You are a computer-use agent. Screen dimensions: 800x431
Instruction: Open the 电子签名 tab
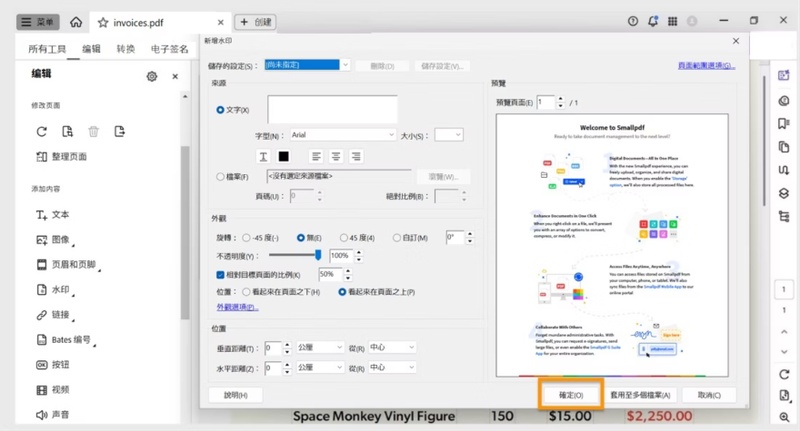tap(169, 49)
